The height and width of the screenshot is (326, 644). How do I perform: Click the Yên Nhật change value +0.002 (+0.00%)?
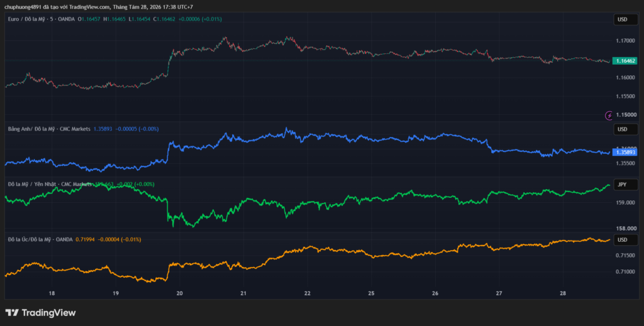click(x=136, y=185)
